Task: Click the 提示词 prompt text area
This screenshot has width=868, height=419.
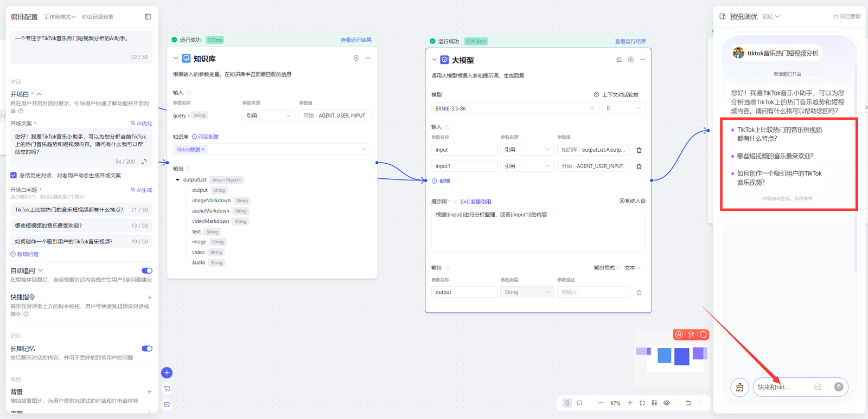Action: click(x=538, y=230)
